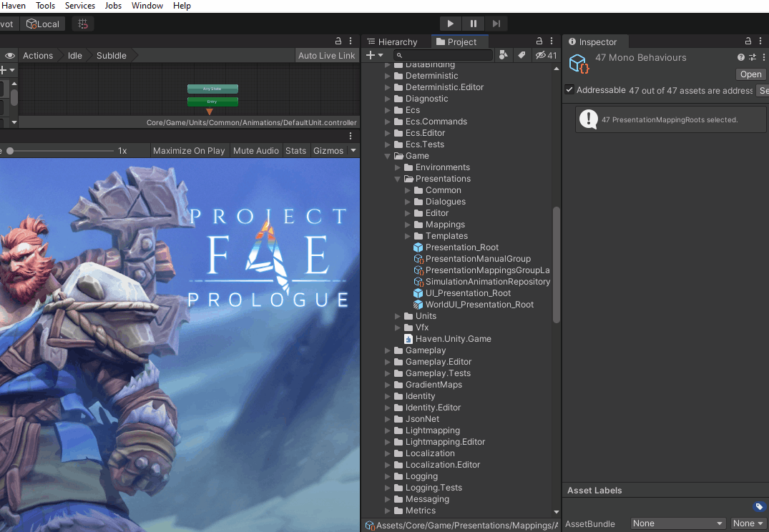Click the Open button in Inspector
This screenshot has height=532, width=769.
[751, 74]
